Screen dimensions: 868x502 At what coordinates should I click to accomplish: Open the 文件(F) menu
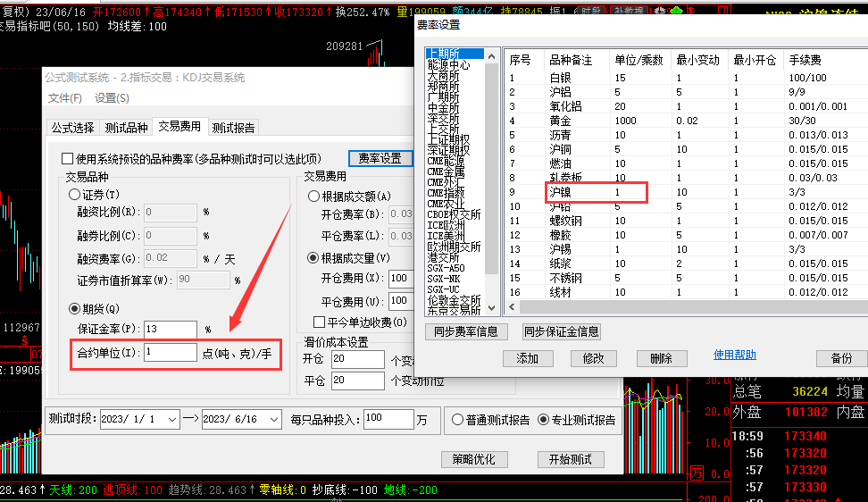click(x=65, y=98)
